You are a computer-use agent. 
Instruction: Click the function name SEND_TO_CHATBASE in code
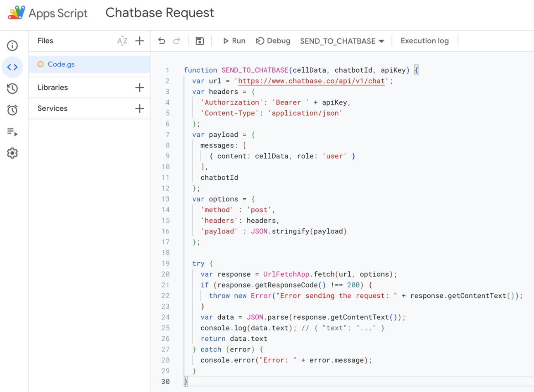(x=255, y=70)
